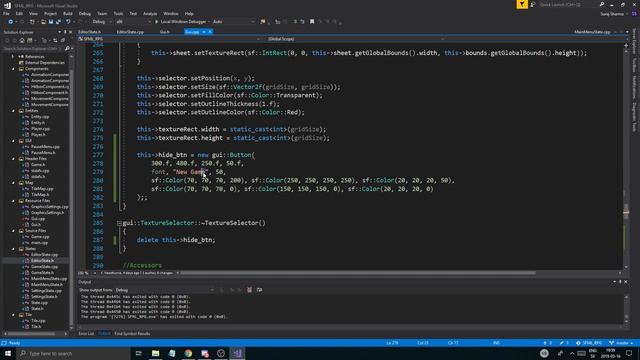Close the Gui.cpp tab
This screenshot has height=360, width=640.
pyautogui.click(x=210, y=32)
